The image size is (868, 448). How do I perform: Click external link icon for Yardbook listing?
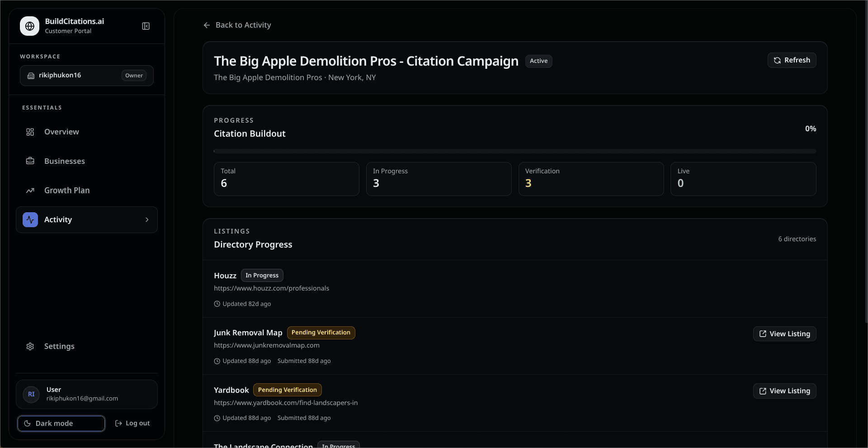click(763, 391)
